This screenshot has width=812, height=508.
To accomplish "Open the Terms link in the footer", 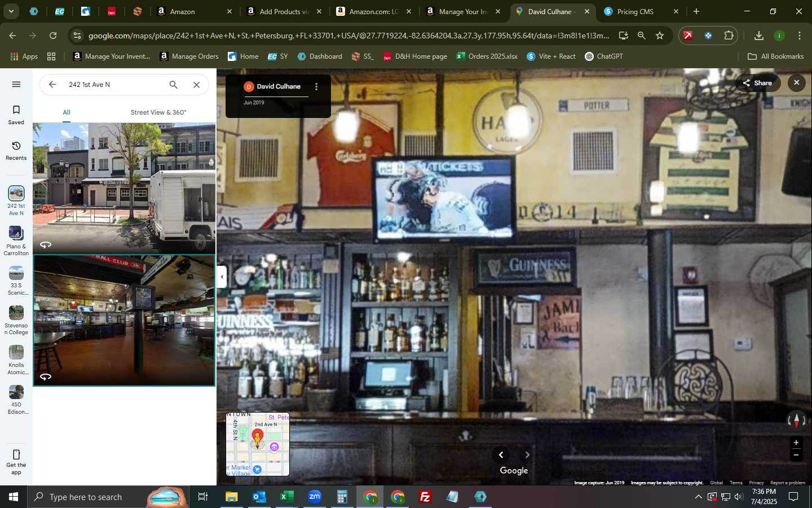I will (x=736, y=483).
